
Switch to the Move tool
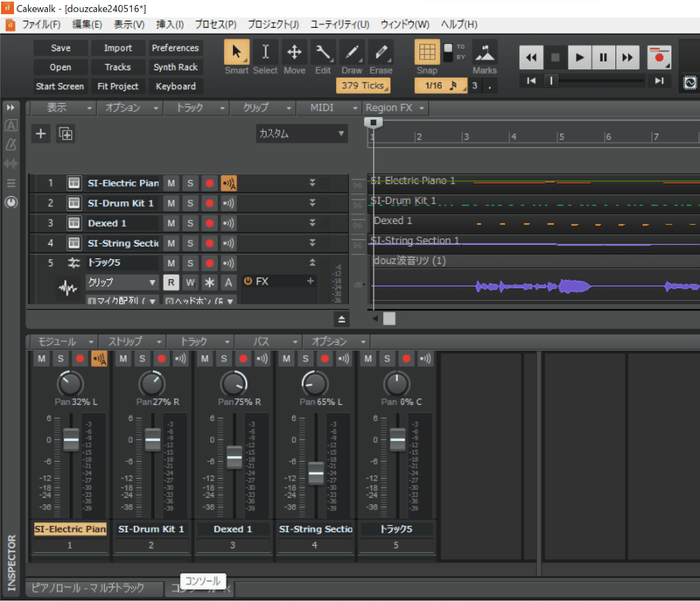(294, 54)
